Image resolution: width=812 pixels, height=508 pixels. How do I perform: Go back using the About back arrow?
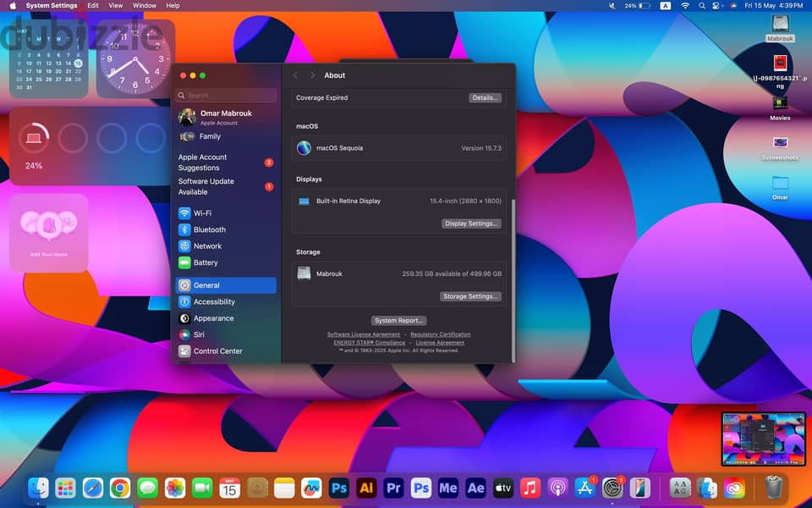(295, 75)
